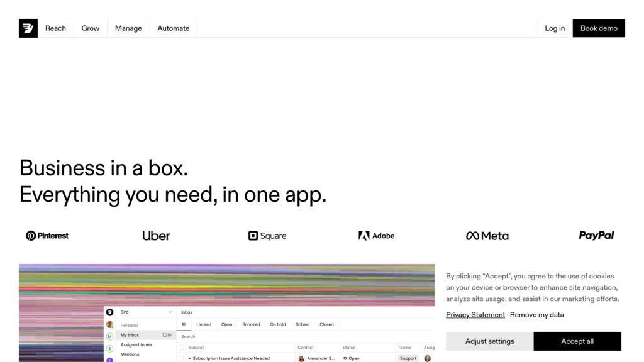Switch to the Unread inbox tab

tap(204, 325)
